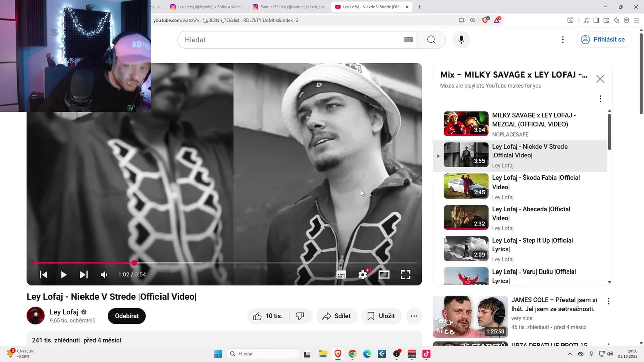This screenshot has height=362, width=644.
Task: Select Ley Lofaj - Abeceda playlist item
Action: pyautogui.click(x=520, y=218)
